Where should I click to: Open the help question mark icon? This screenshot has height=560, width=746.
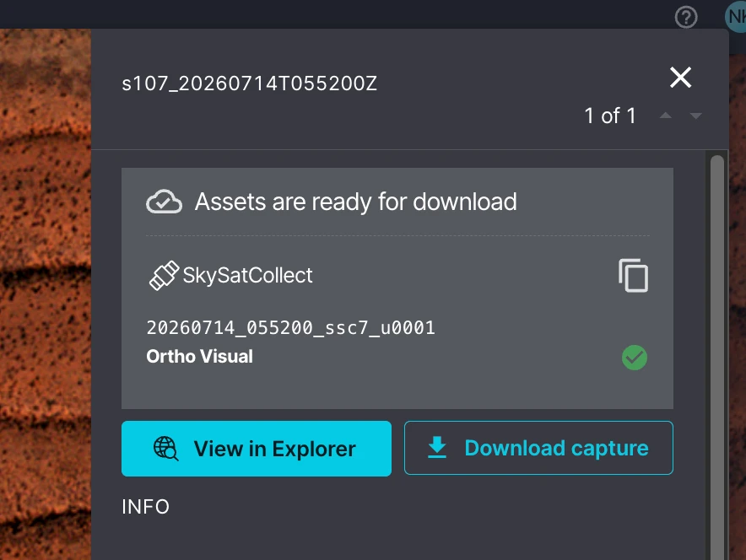point(685,18)
